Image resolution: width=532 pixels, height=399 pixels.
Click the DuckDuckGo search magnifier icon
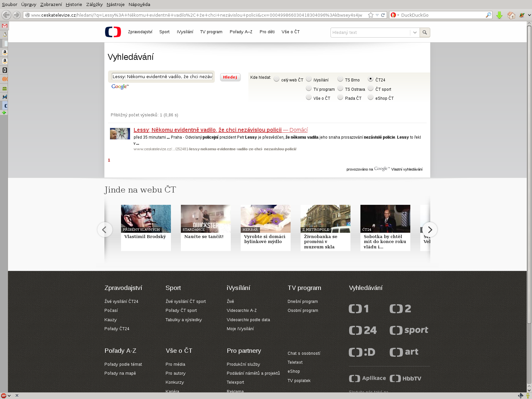pyautogui.click(x=488, y=15)
